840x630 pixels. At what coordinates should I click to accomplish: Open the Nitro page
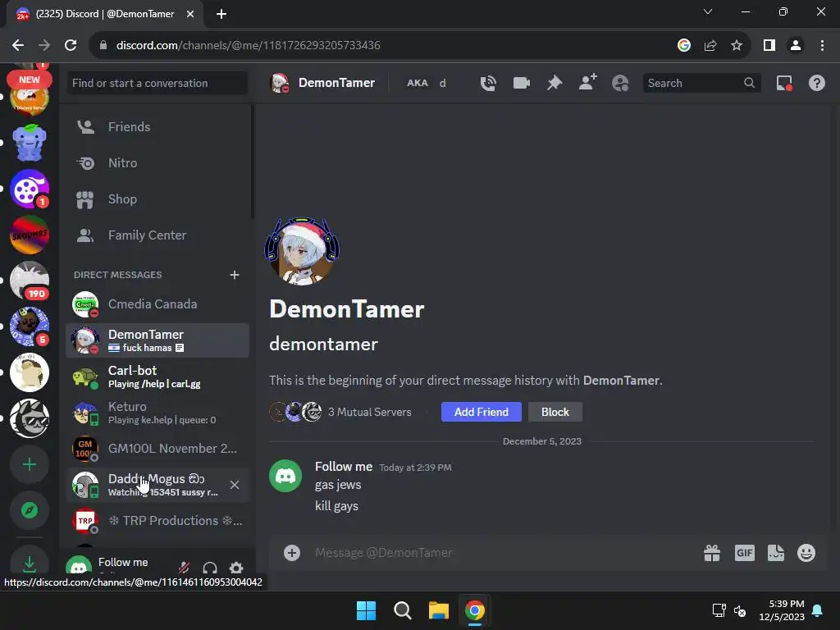(x=157, y=163)
